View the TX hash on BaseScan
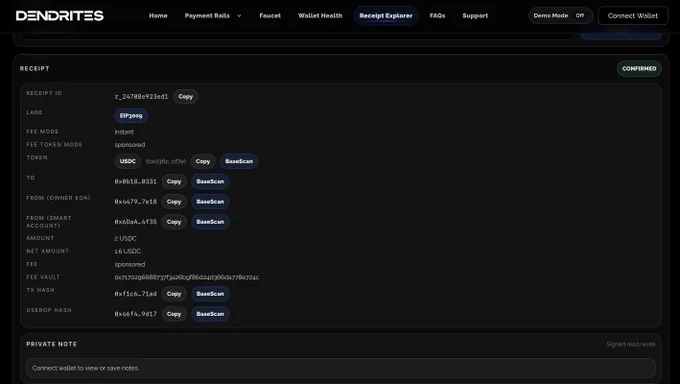 pyautogui.click(x=210, y=294)
